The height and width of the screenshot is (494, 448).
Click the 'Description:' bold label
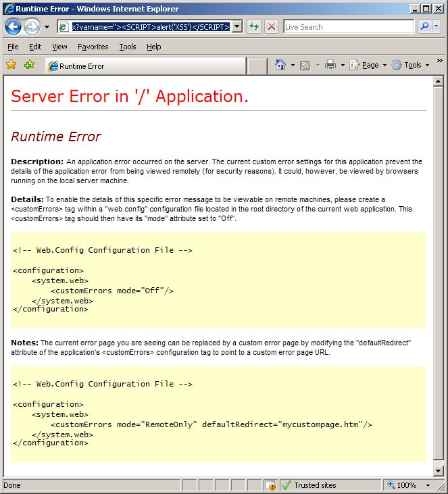37,162
